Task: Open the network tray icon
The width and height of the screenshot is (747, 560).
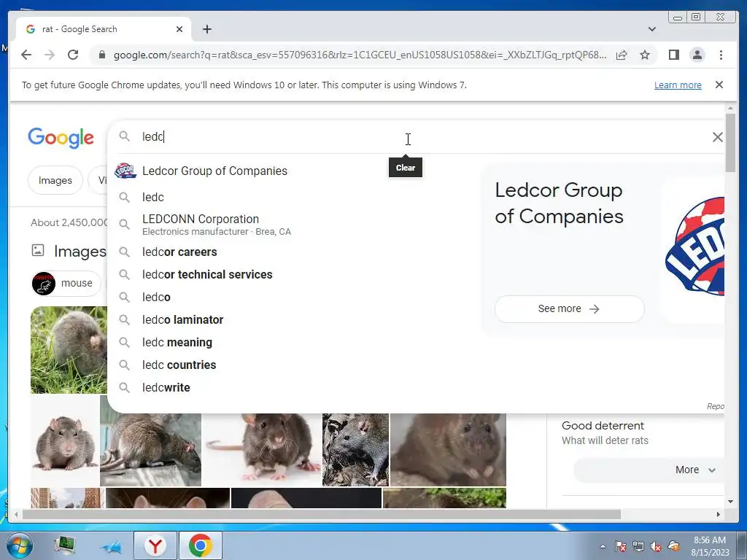Action: tap(638, 547)
